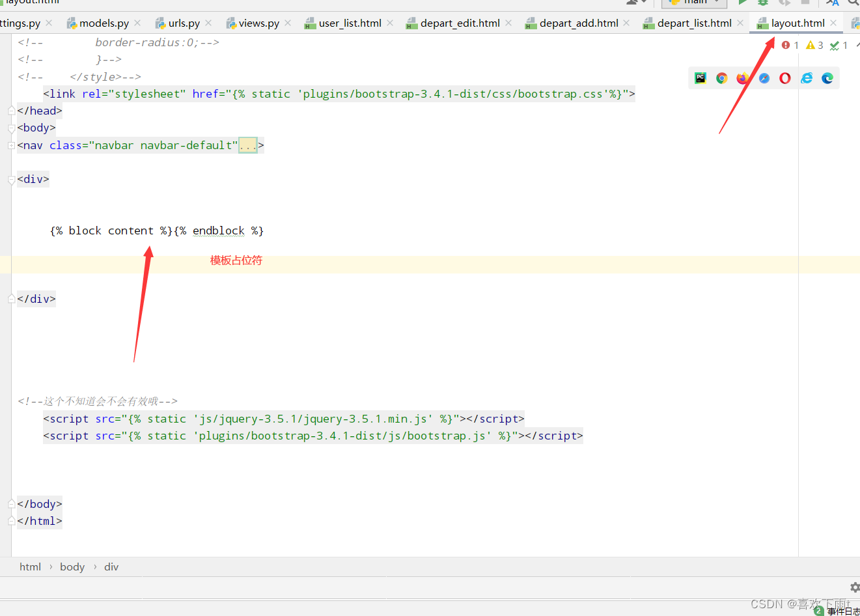Click the link rel="stylesheet" line
This screenshot has height=616, width=860.
(x=339, y=94)
